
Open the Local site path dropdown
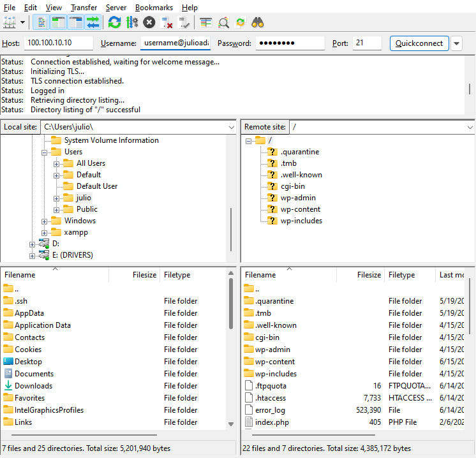(x=232, y=127)
